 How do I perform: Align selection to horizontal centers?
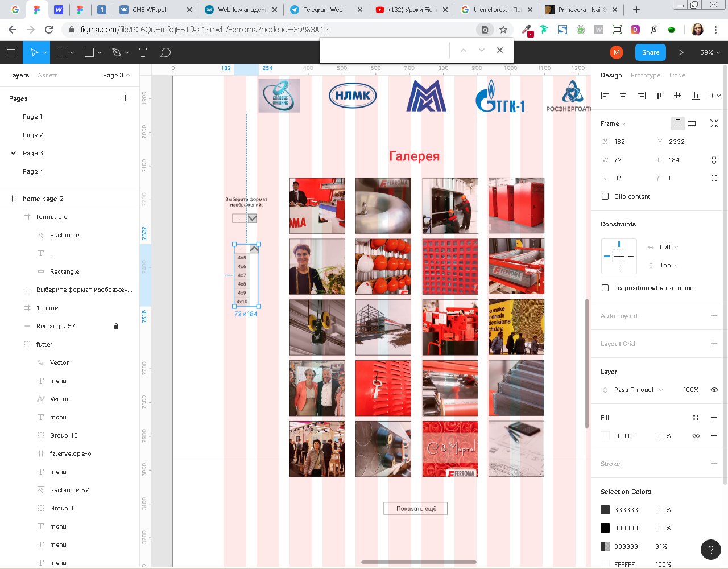coord(623,96)
